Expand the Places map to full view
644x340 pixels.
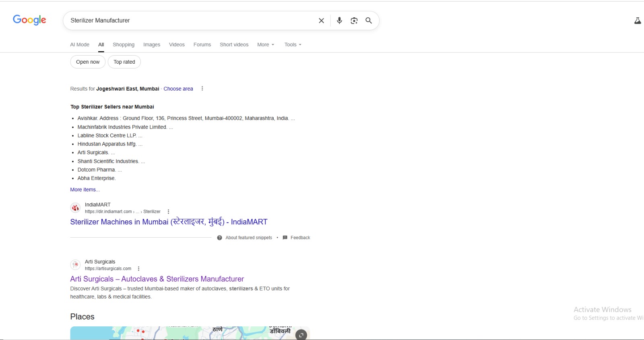click(x=301, y=335)
